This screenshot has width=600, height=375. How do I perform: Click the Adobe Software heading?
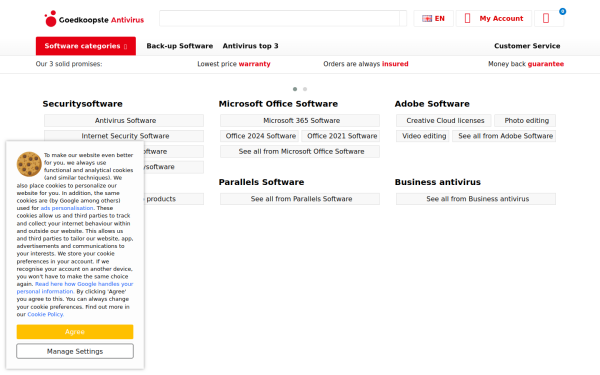point(432,104)
